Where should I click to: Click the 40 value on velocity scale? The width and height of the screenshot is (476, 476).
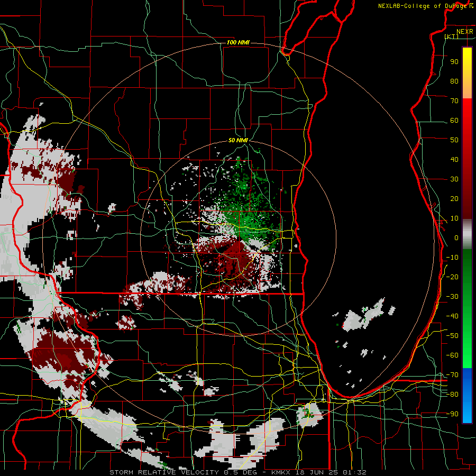454,160
